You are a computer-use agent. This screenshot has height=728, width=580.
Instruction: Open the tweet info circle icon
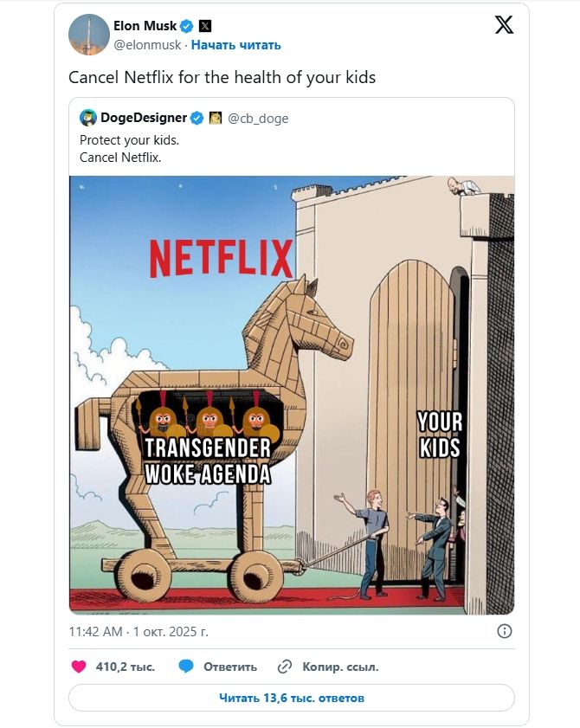point(505,631)
